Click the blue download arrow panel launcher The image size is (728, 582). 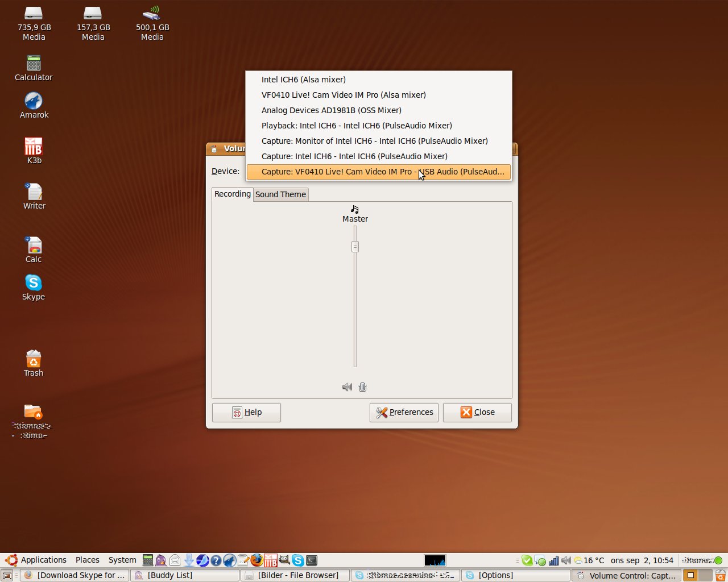[189, 560]
